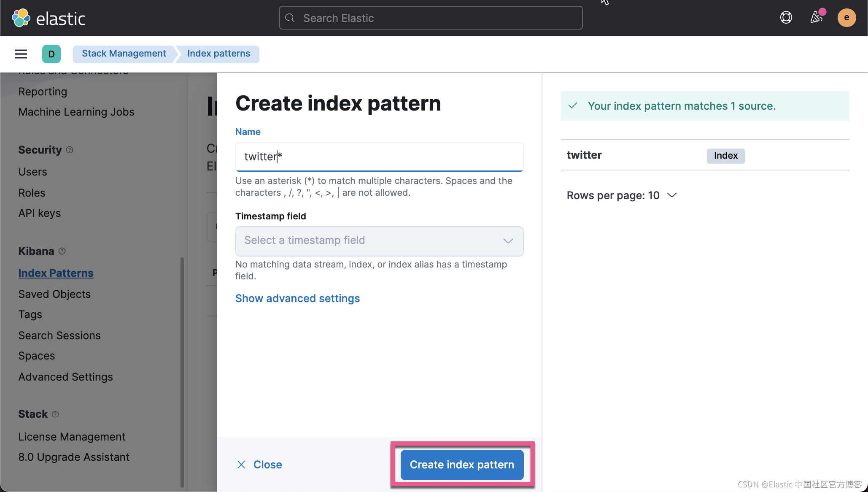Viewport: 868px width, 492px height.
Task: Click the index pattern Name field
Action: (379, 157)
